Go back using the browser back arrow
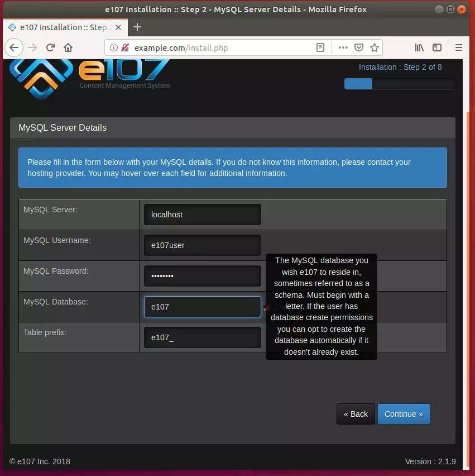Screen dimensions: 475x476 [x=14, y=47]
